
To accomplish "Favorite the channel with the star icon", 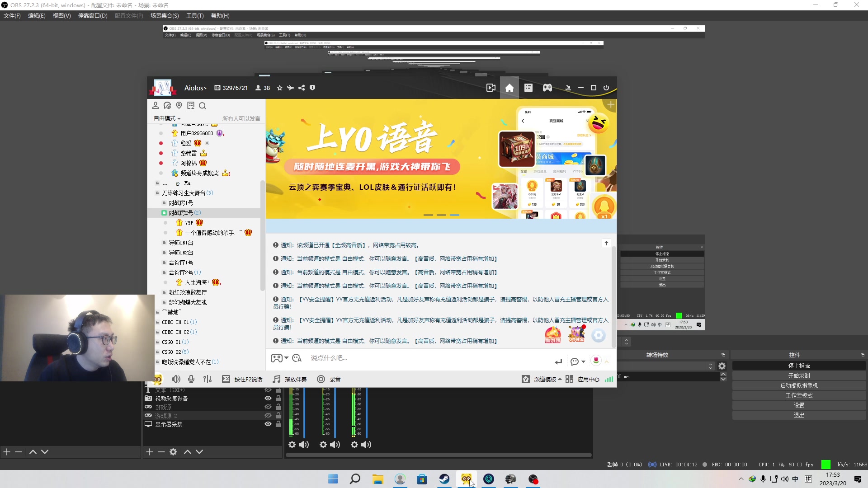I will point(280,88).
